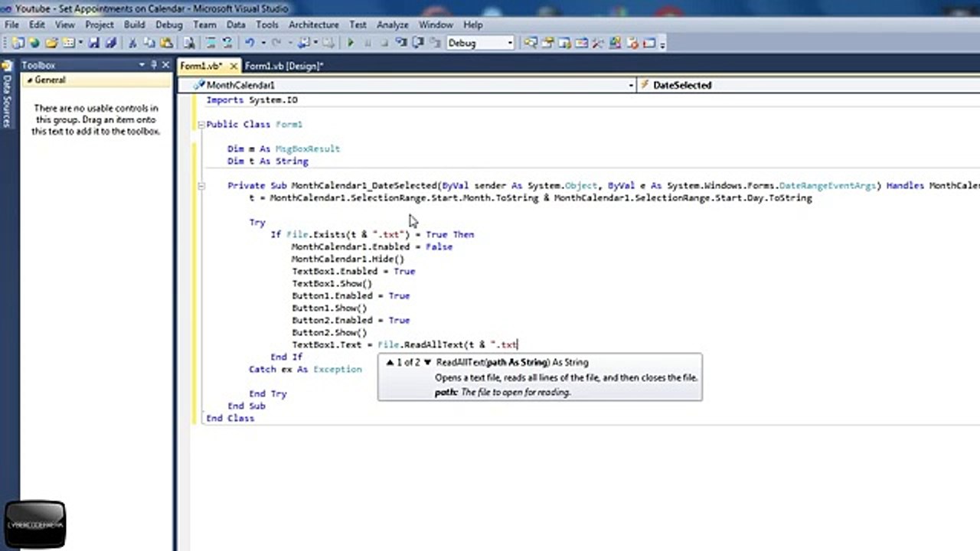This screenshot has height=551, width=980.
Task: Open the File menu
Action: (12, 24)
